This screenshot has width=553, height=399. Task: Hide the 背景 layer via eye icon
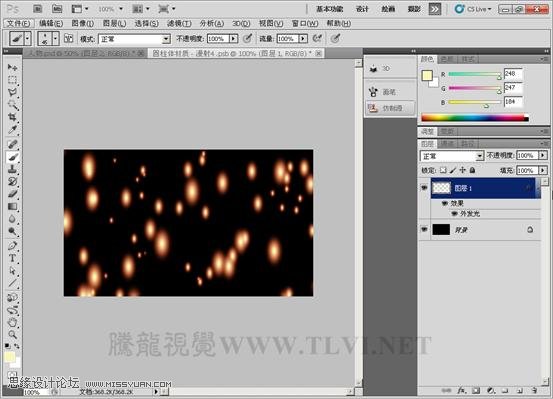[424, 230]
